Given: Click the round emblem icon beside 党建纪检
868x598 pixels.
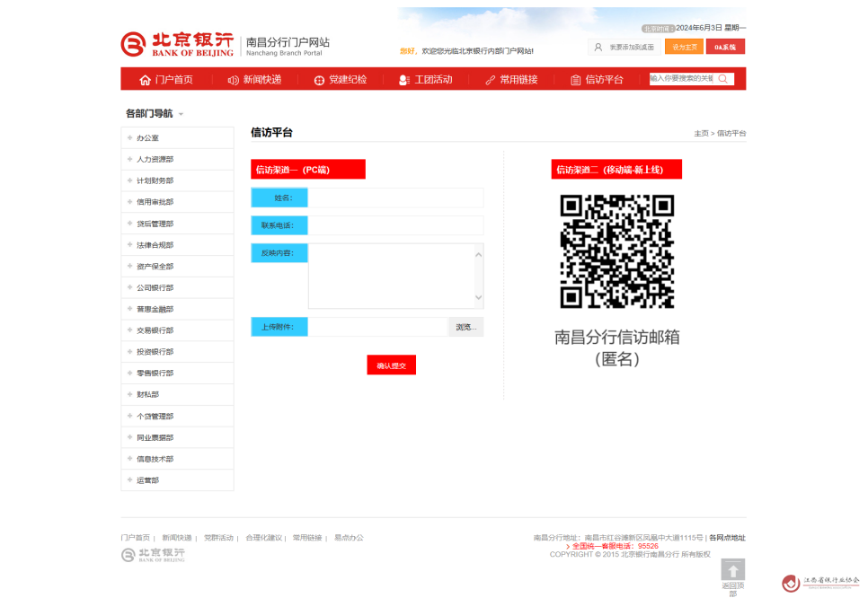Looking at the screenshot, I should tap(319, 80).
